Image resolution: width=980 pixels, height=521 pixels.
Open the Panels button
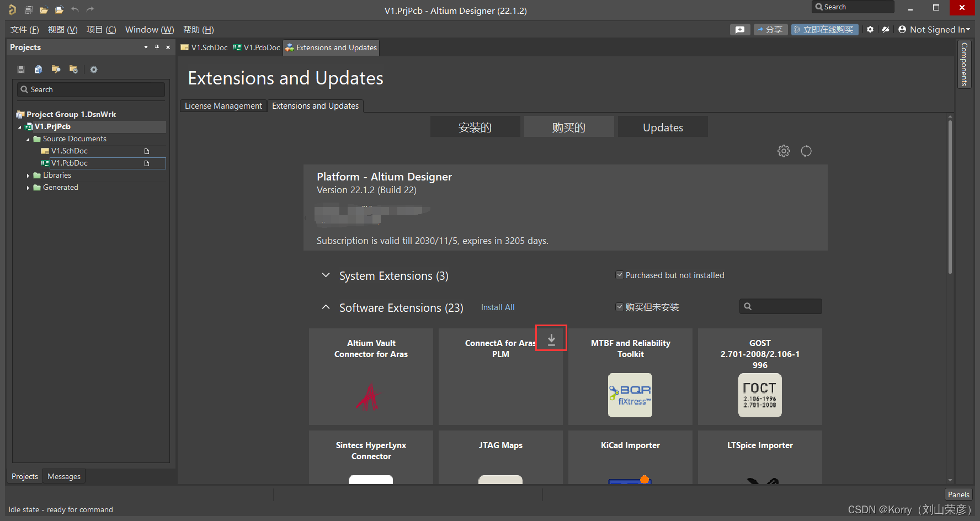958,495
